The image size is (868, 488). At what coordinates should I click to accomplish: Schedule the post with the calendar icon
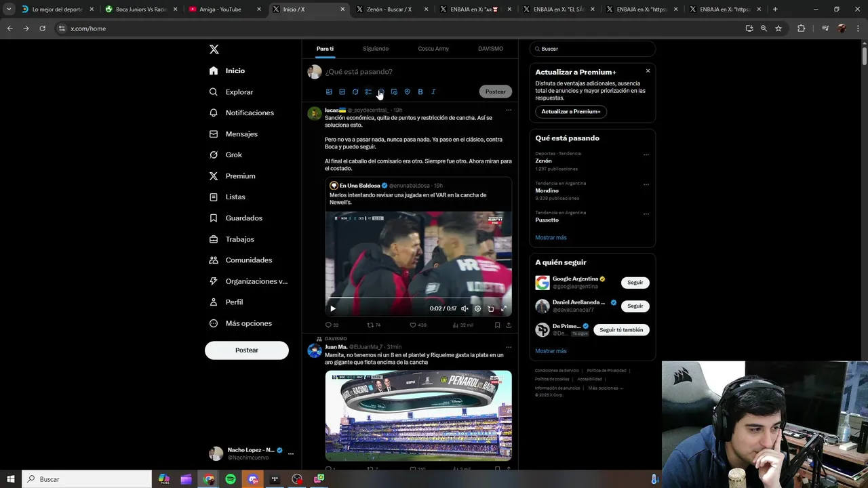(394, 91)
